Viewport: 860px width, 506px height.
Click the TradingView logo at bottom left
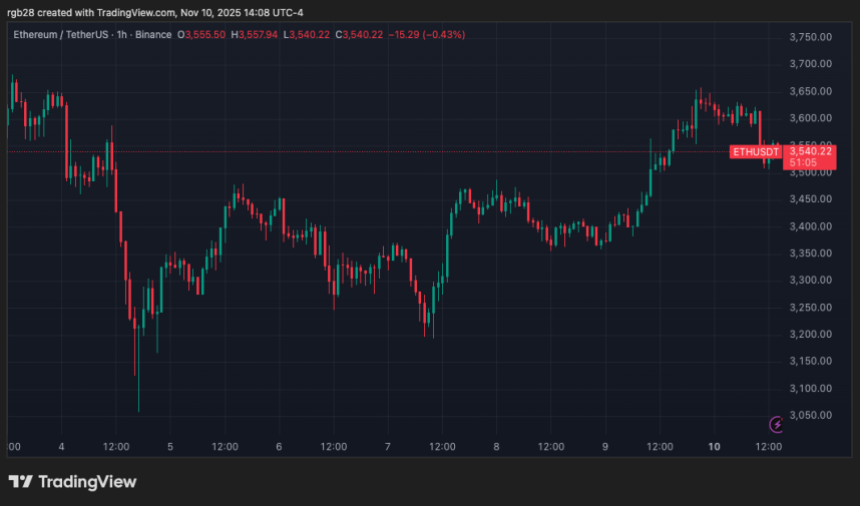coord(20,482)
